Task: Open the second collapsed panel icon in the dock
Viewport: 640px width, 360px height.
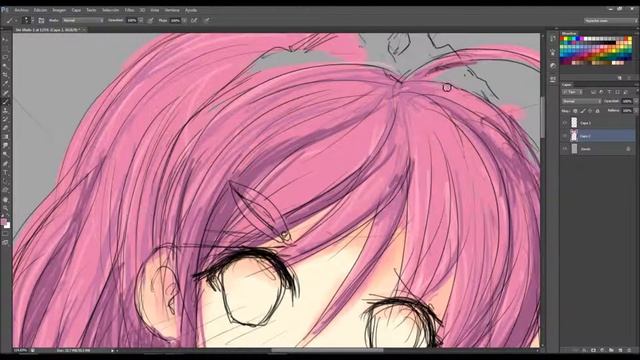Action: click(x=553, y=52)
